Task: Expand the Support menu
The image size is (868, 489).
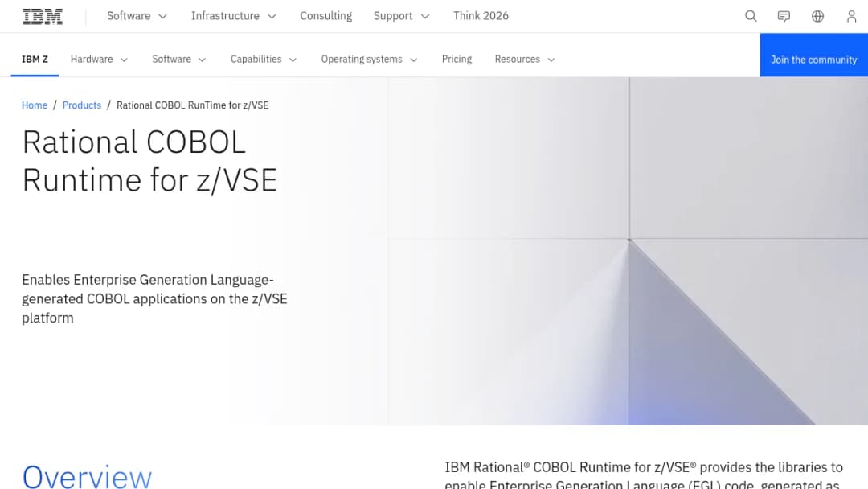Action: coord(401,16)
